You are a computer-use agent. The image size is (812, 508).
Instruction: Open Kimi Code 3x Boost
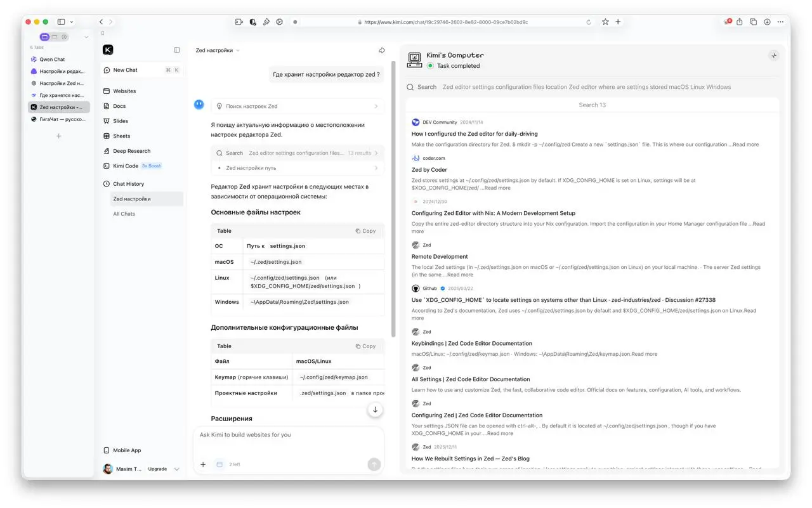[x=141, y=166]
